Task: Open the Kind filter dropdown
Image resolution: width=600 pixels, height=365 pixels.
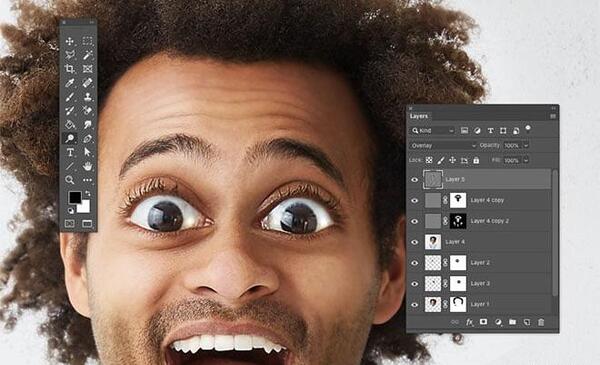Action: tap(433, 131)
